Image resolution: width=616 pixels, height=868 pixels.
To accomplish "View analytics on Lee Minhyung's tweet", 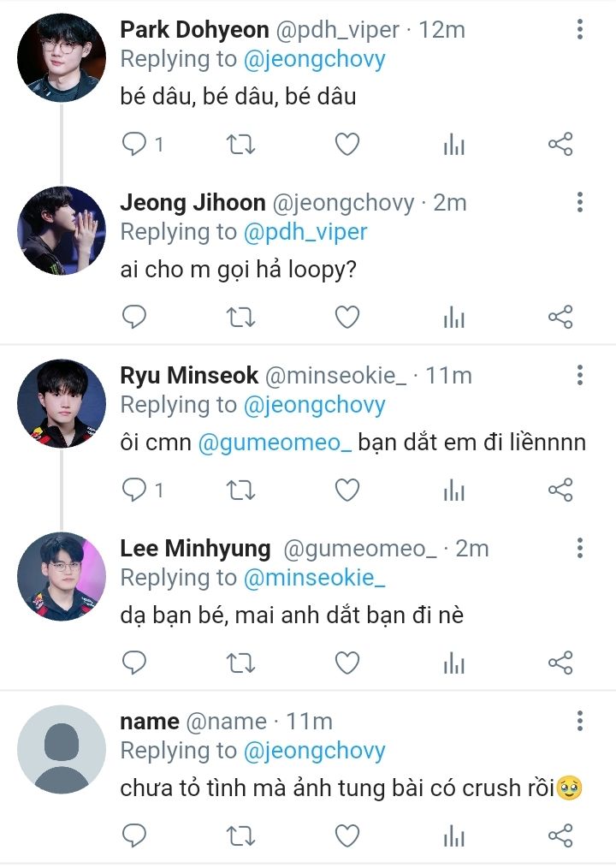I will (453, 663).
